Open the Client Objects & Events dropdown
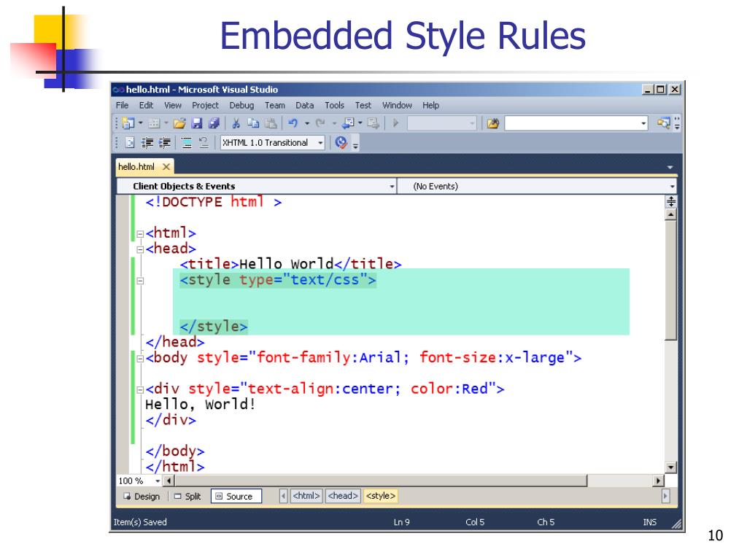This screenshot has width=747, height=560. 257,186
